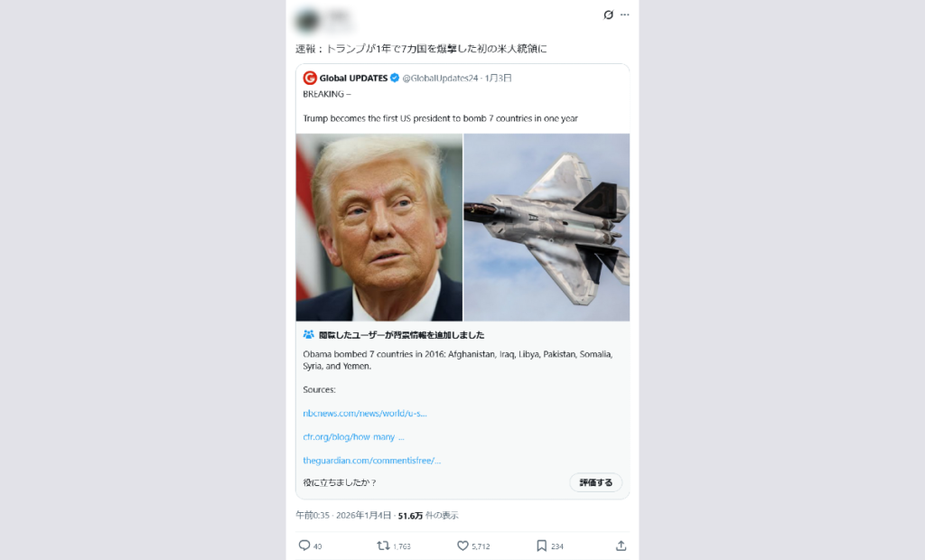This screenshot has height=560, width=925.
Task: Click the Global UPDATES account name
Action: click(353, 78)
